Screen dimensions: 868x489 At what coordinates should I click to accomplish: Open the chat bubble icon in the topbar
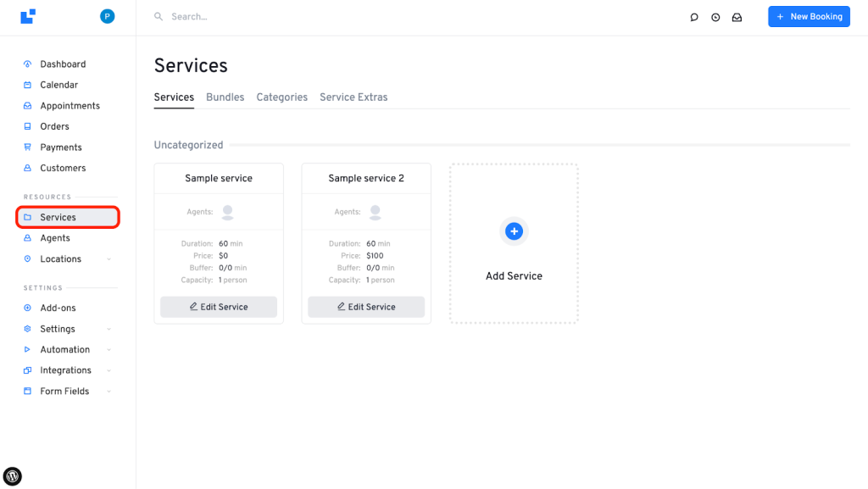(x=694, y=16)
